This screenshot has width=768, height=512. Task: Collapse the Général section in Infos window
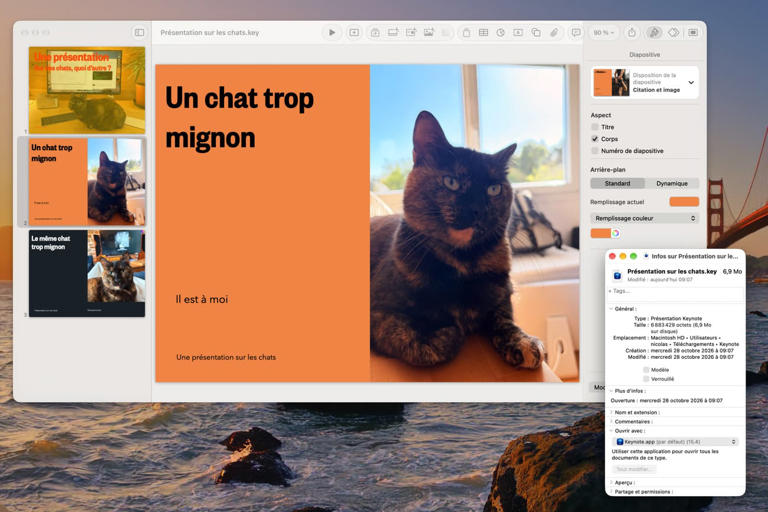click(611, 309)
